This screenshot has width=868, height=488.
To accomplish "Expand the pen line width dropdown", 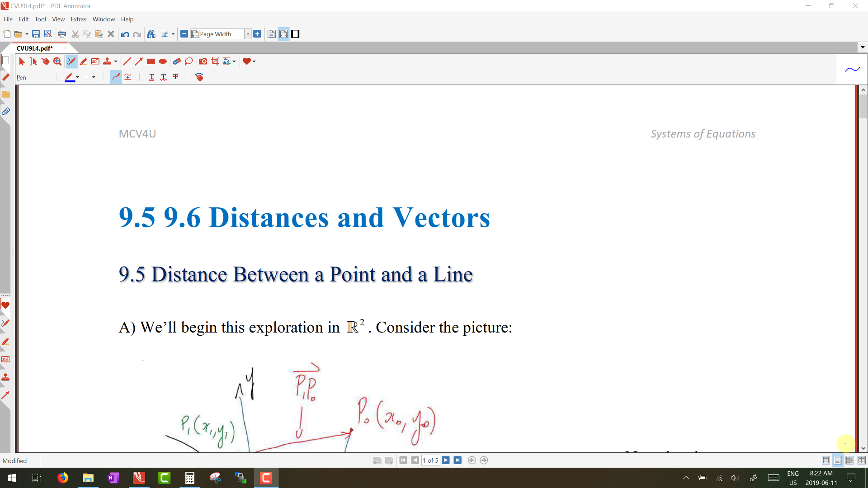I will [94, 77].
